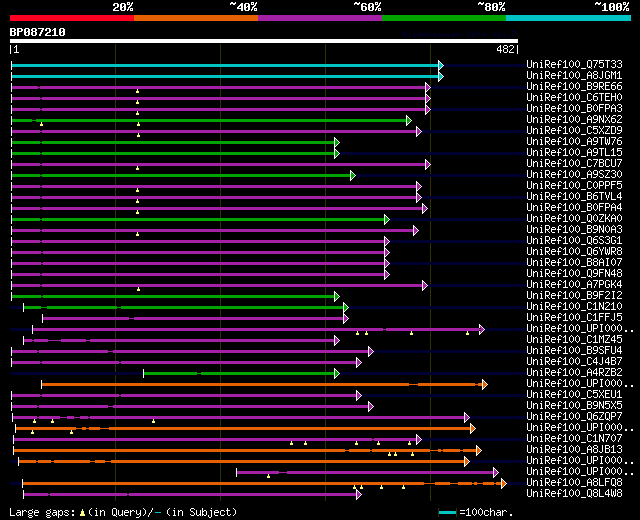Select the UniRef100_C4J4B7 label
The height and width of the screenshot is (520, 640).
574,362
